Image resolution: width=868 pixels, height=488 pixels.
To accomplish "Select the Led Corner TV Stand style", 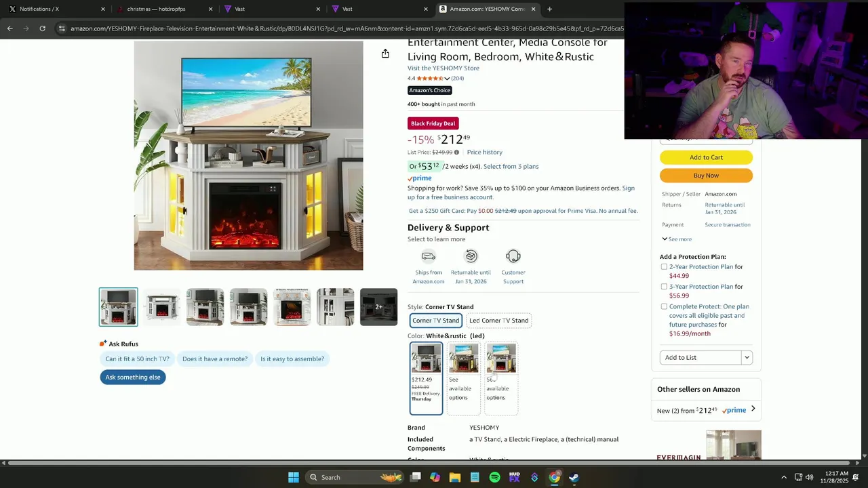I will (498, 321).
